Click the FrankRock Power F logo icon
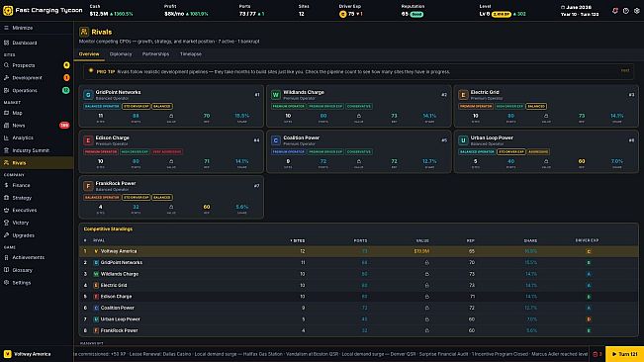This screenshot has height=362, width=644. tap(88, 186)
